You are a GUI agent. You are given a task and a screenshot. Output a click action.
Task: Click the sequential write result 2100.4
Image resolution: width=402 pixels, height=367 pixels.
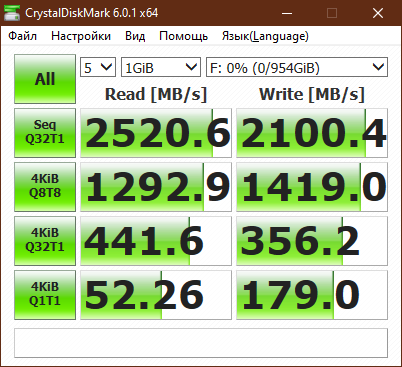tap(312, 133)
